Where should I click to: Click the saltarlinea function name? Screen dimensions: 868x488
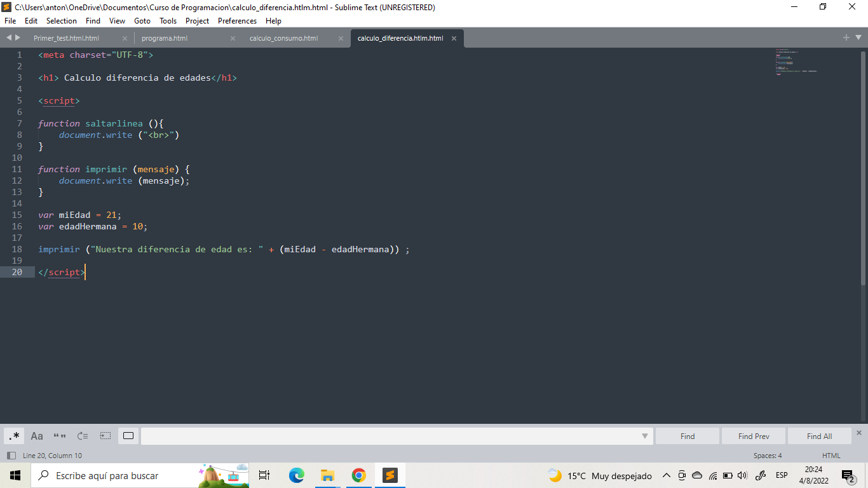[114, 123]
